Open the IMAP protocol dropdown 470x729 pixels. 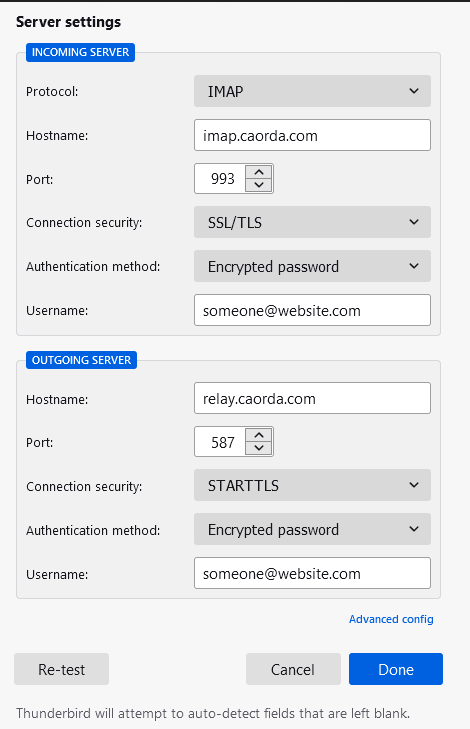pos(312,91)
